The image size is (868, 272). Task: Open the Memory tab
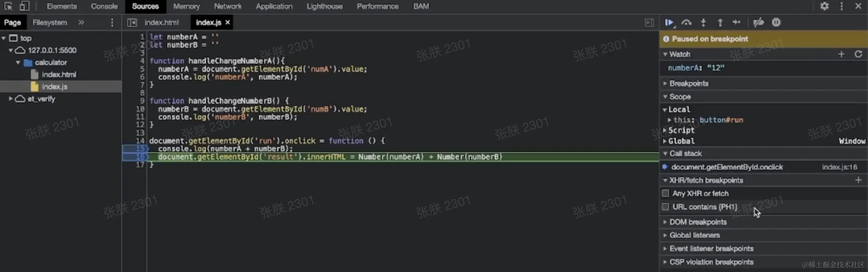click(x=186, y=6)
